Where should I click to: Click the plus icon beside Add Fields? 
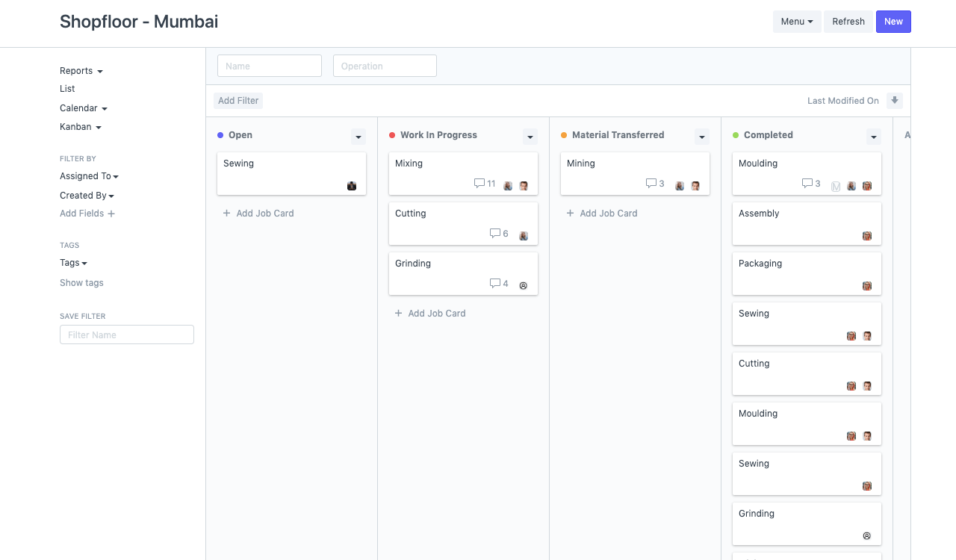click(111, 214)
